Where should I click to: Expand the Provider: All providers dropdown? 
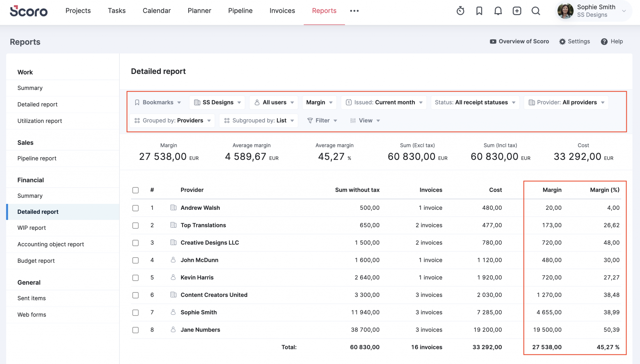[x=566, y=102]
